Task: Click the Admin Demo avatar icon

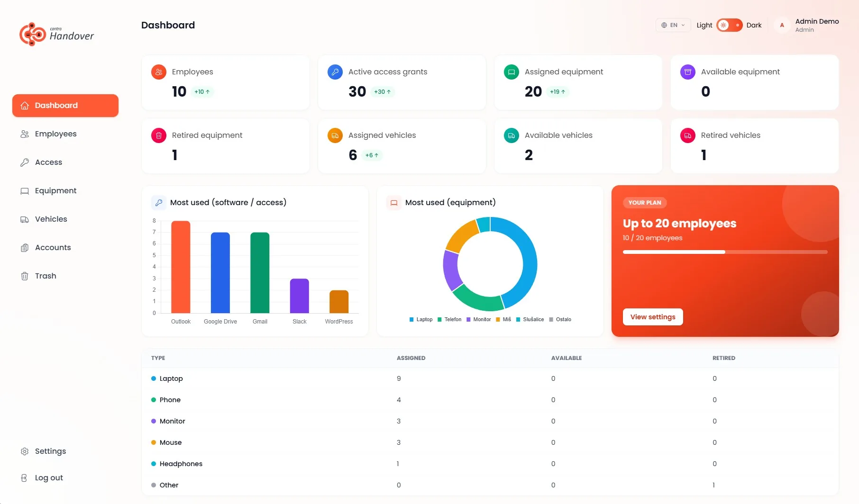Action: click(782, 25)
